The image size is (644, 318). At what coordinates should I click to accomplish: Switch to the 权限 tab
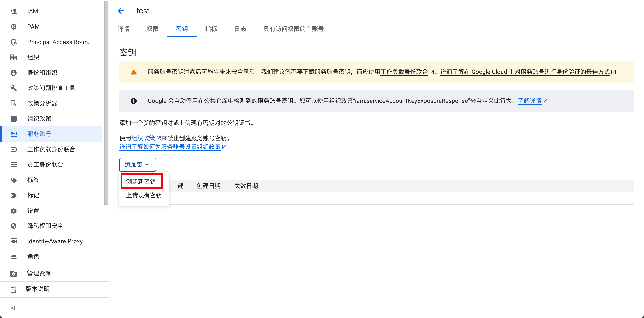152,29
